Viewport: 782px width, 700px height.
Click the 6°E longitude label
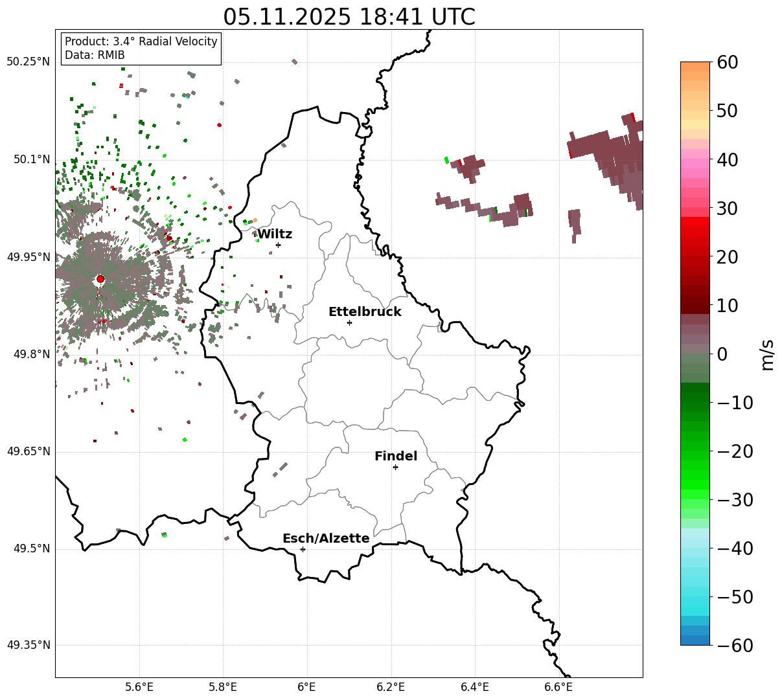[x=307, y=687]
